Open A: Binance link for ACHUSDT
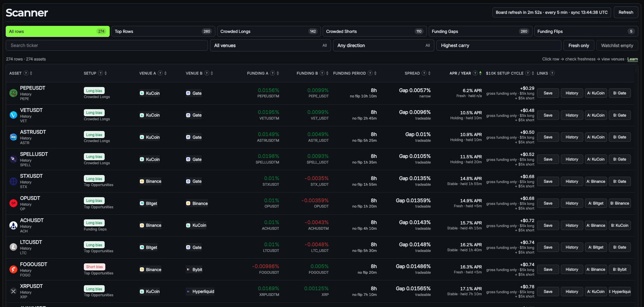This screenshot has width=644, height=307. pyautogui.click(x=596, y=225)
